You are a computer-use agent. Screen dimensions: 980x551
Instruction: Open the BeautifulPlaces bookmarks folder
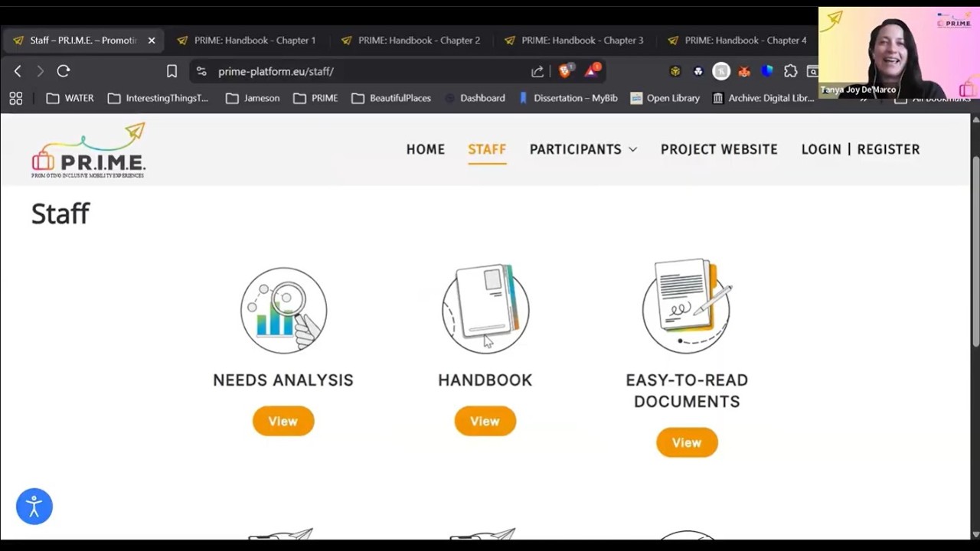coord(391,98)
